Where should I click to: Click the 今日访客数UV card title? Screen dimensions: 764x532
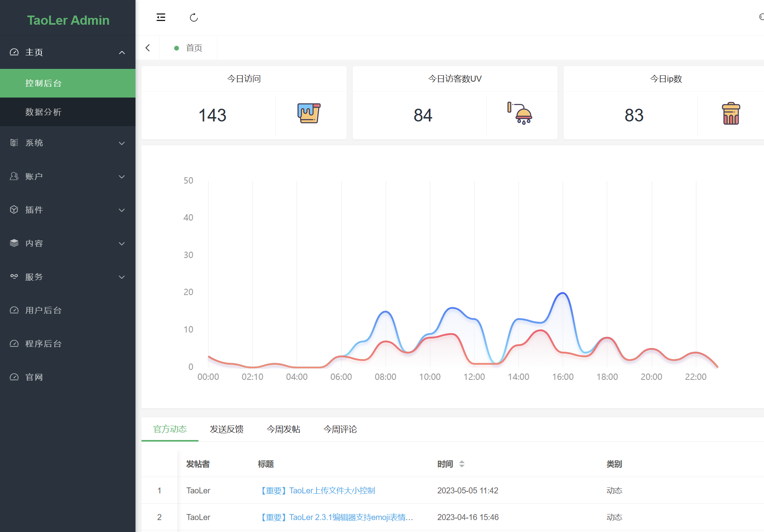click(455, 79)
